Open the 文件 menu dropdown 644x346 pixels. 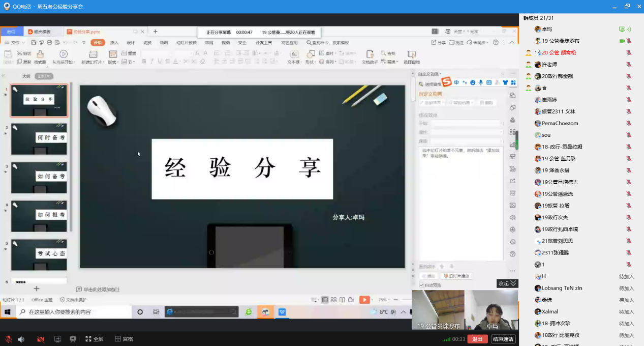(x=15, y=43)
